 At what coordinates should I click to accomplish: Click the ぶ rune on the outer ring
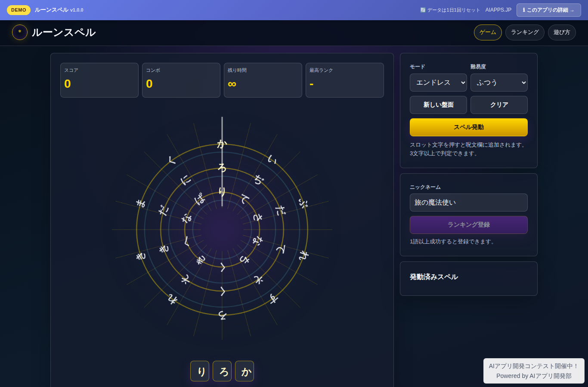pyautogui.click(x=303, y=203)
